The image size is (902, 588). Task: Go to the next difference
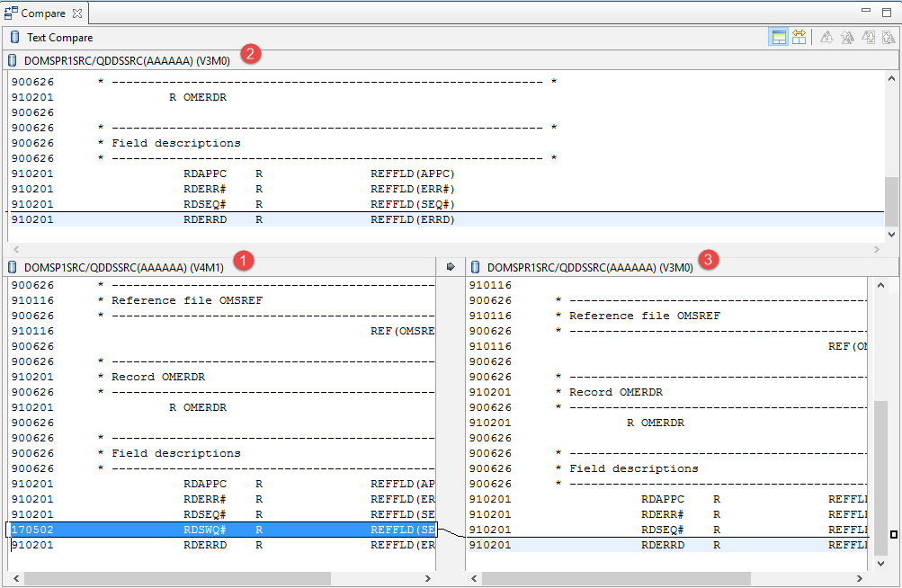point(826,37)
